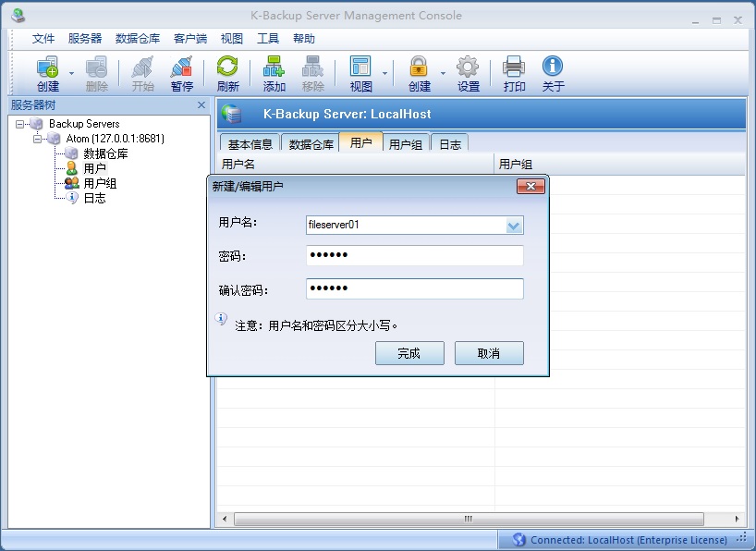Click the app icon in title bar
The height and width of the screenshot is (551, 756).
click(x=18, y=16)
